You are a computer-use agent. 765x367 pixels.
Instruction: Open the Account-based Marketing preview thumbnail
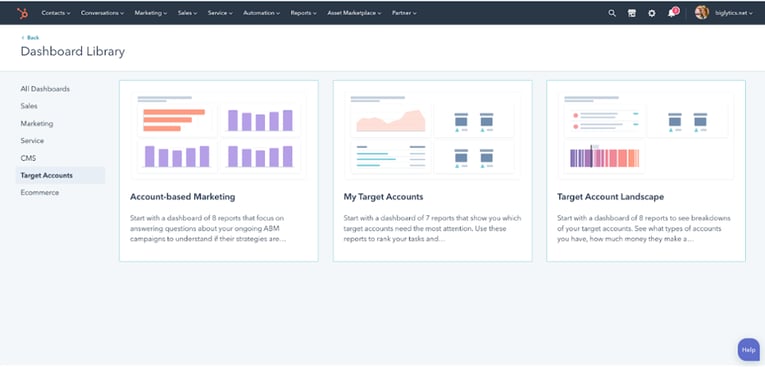[219, 135]
